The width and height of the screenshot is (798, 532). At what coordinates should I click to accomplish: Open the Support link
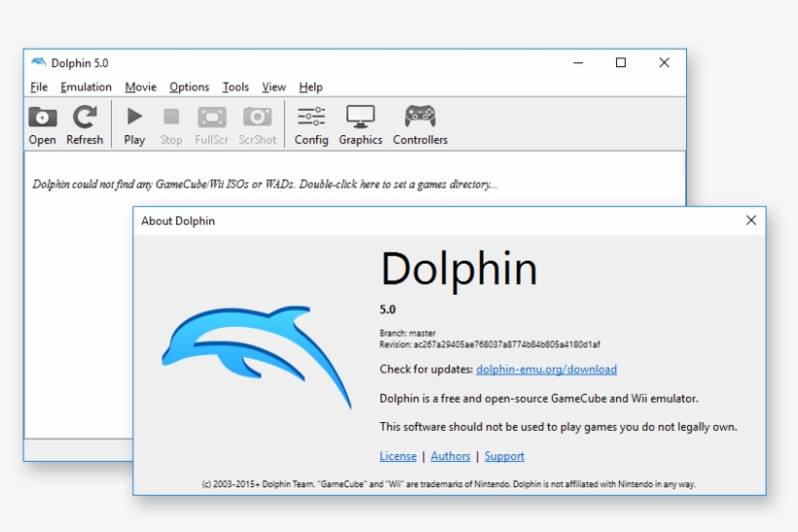(504, 456)
